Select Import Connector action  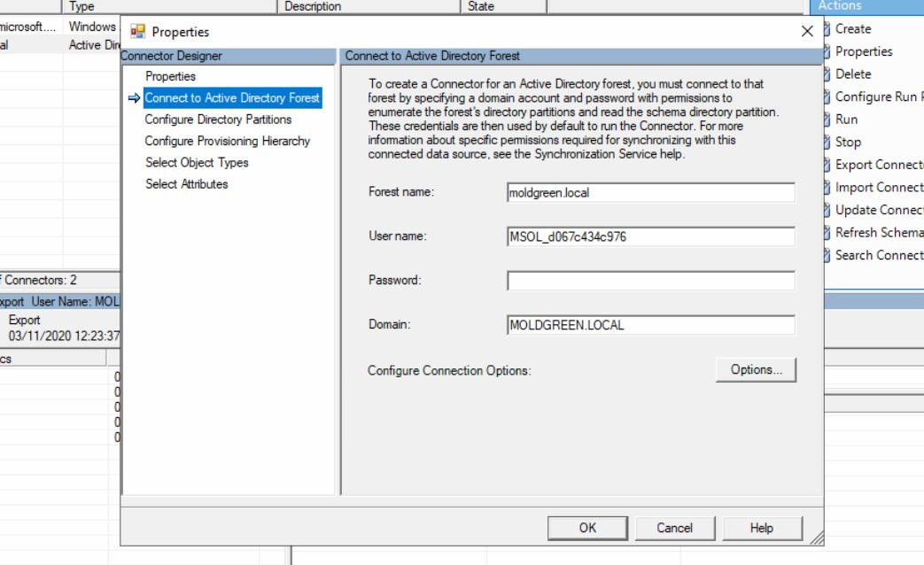coord(879,188)
